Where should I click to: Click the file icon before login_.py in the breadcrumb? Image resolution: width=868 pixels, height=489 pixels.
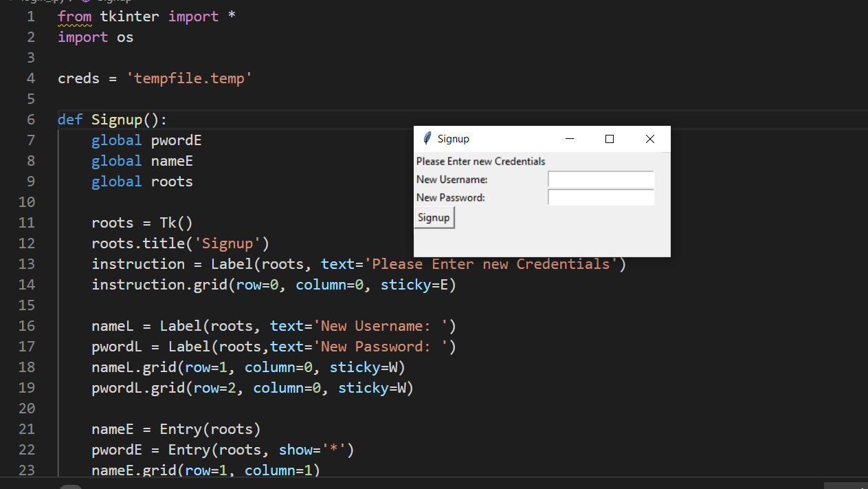point(10,2)
